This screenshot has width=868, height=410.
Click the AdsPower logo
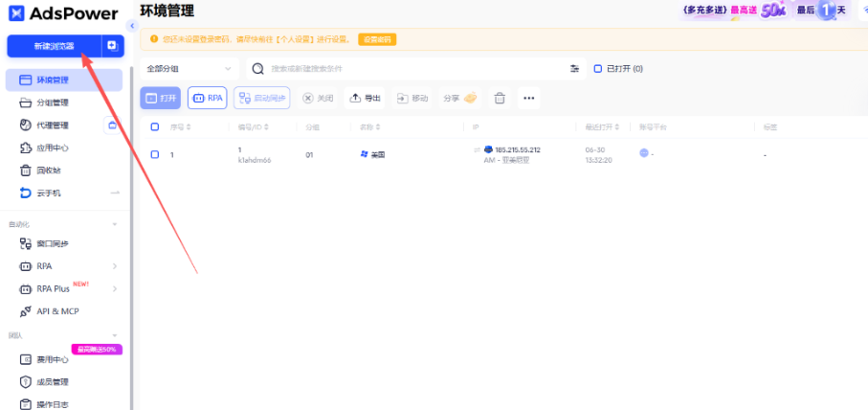pos(64,13)
